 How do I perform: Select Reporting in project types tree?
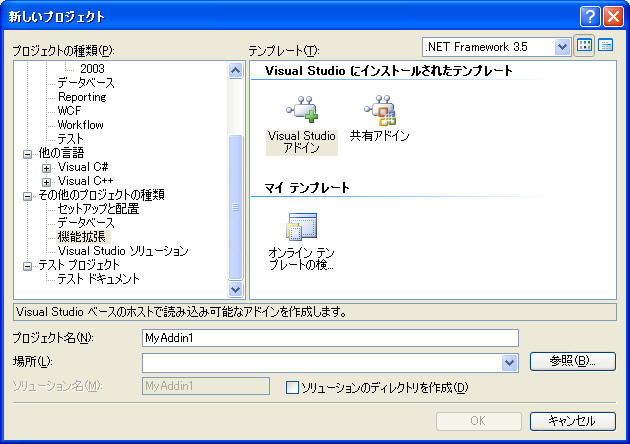pyautogui.click(x=82, y=97)
